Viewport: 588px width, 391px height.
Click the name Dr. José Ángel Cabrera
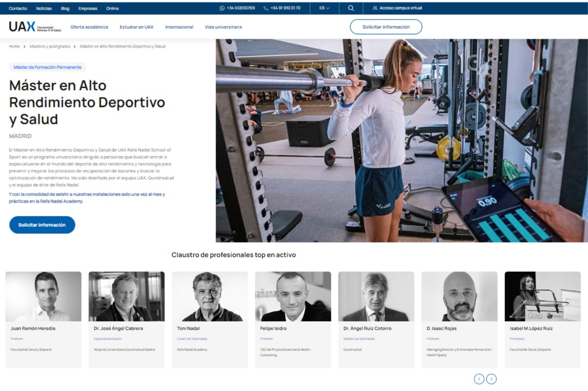(x=118, y=328)
